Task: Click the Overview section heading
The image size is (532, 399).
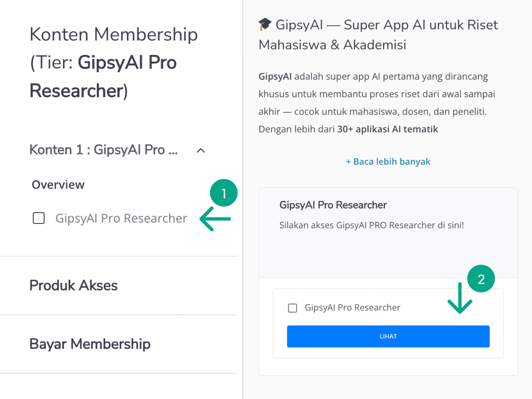Action: coord(58,185)
